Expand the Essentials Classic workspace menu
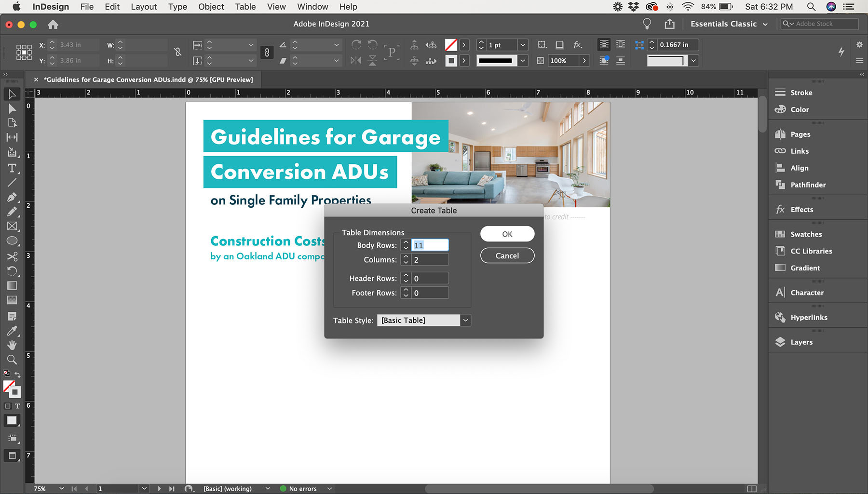This screenshot has width=868, height=494. (x=729, y=24)
